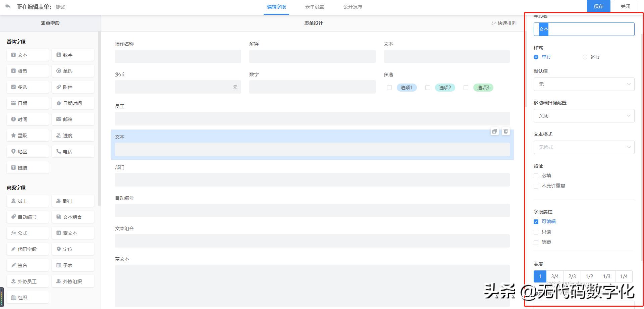
Task: Open the 移动端扫码配置 dropdown showing 关闭
Action: (x=584, y=116)
